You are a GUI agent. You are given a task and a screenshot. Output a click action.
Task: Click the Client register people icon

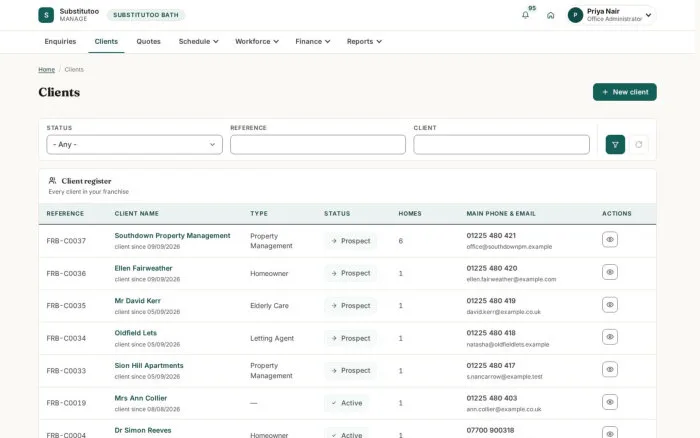53,180
